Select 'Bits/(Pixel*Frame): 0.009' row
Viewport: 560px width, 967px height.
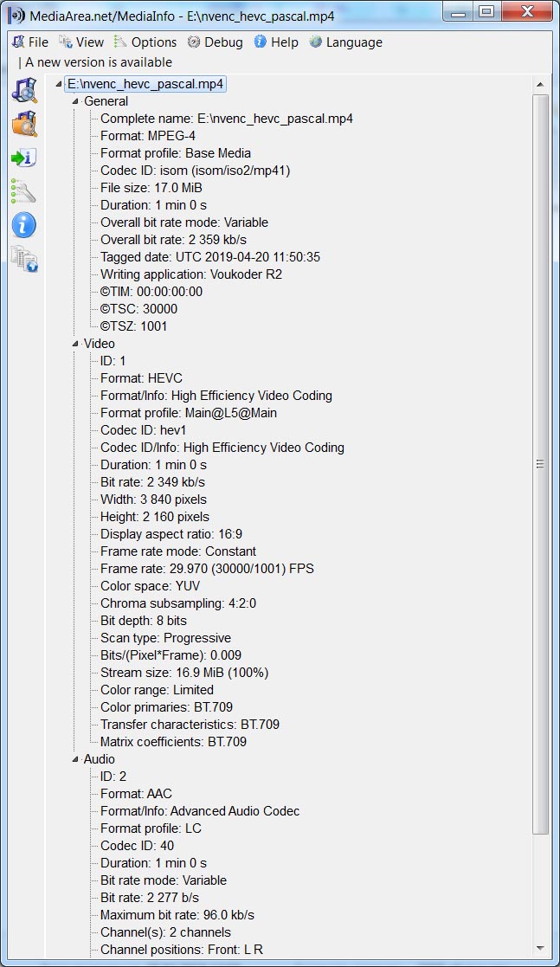coord(171,655)
